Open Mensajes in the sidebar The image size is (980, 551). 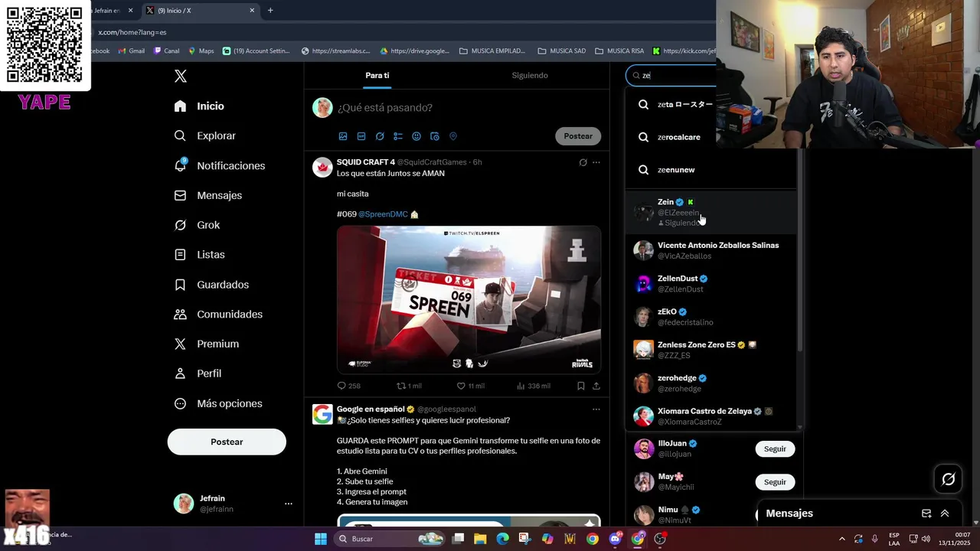coord(207,195)
